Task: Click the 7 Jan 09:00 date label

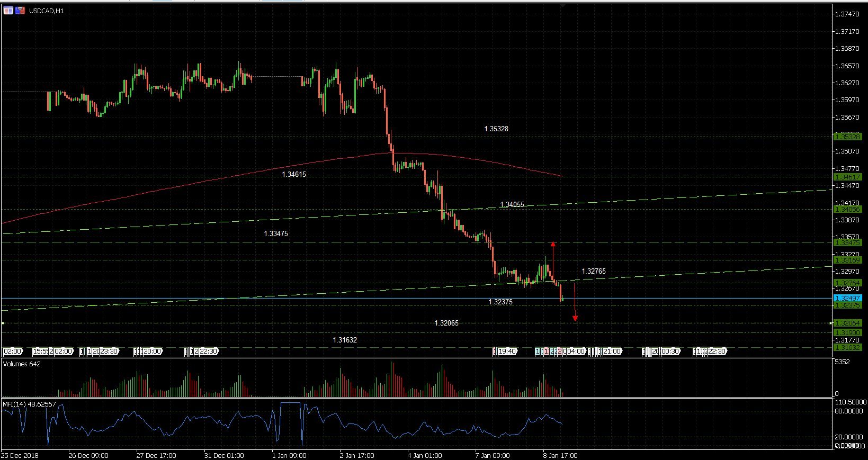Action: tap(493, 455)
